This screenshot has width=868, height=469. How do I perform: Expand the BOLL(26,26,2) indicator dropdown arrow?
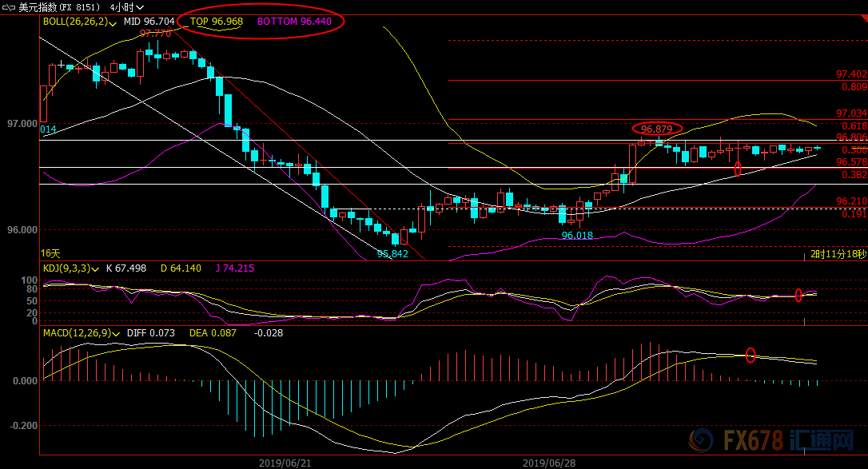point(113,23)
